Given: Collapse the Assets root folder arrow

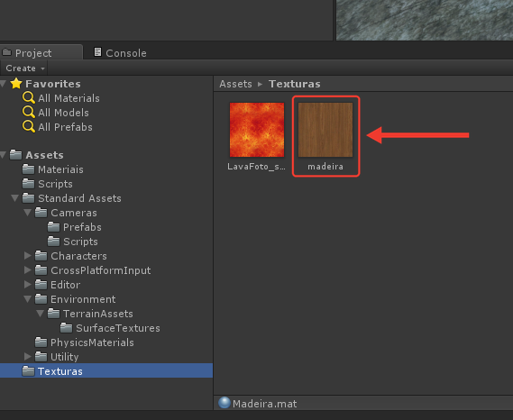Looking at the screenshot, I should pyautogui.click(x=4, y=155).
